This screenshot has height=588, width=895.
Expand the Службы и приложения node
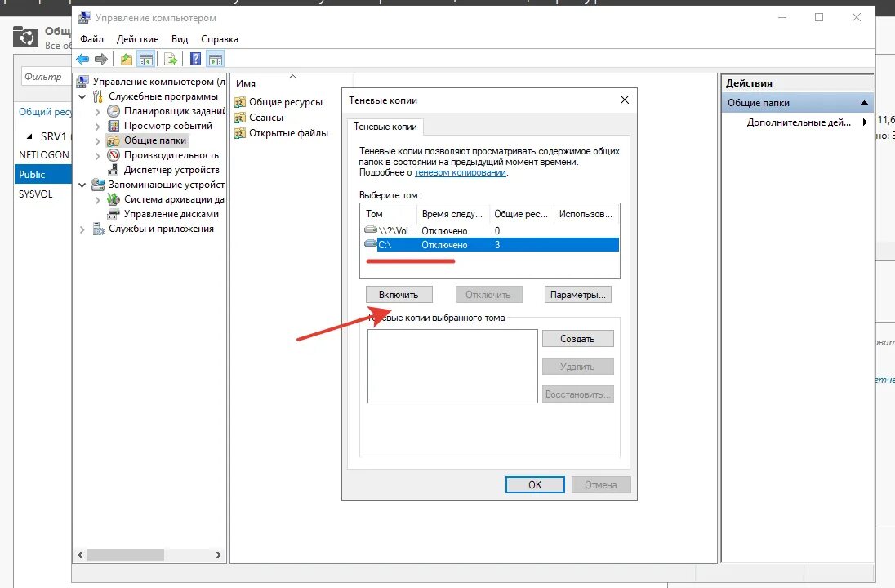tap(82, 229)
